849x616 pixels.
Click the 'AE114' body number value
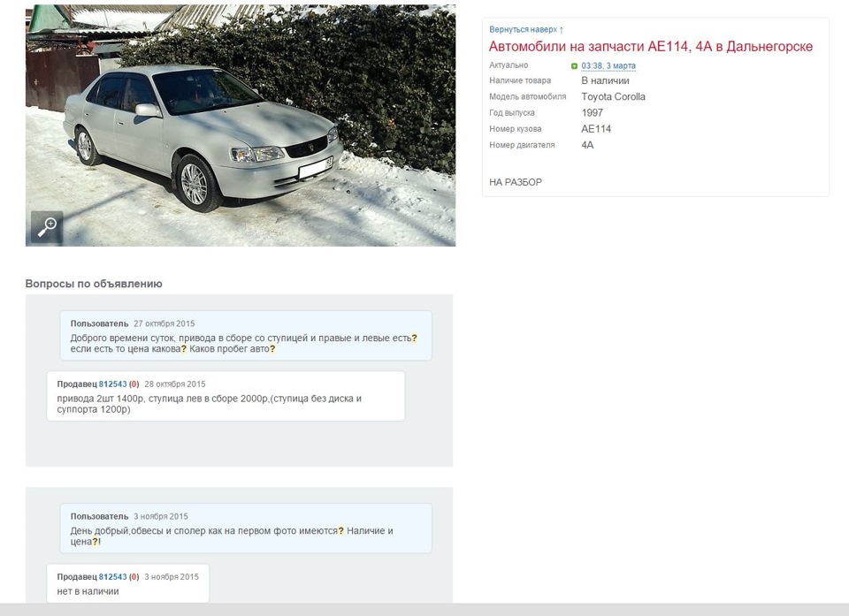click(596, 129)
